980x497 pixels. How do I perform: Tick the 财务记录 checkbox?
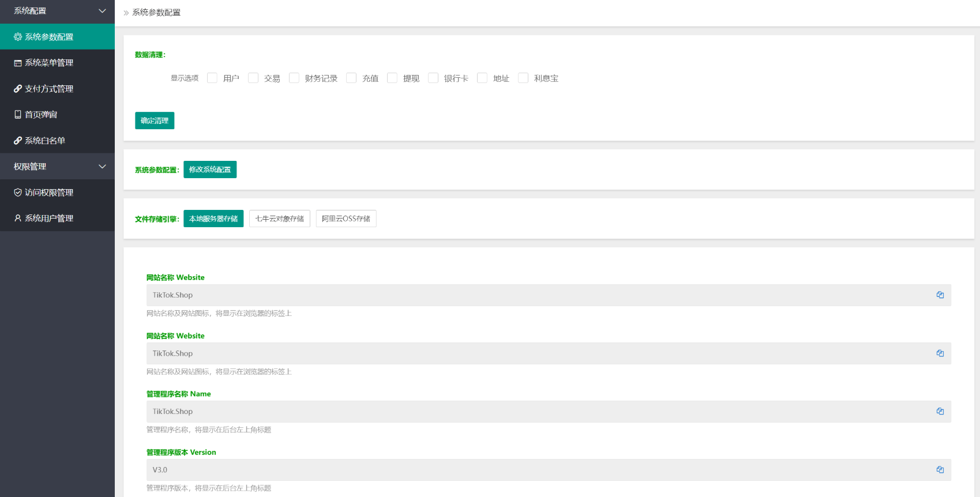294,78
